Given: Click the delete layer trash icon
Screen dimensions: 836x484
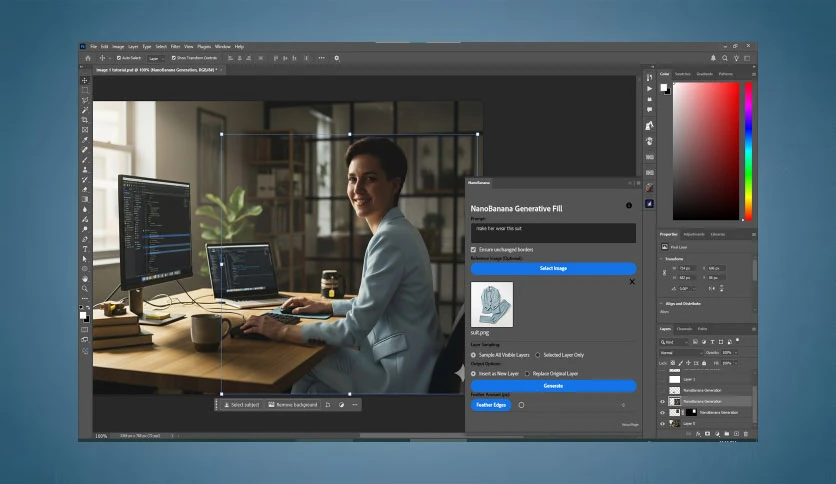Looking at the screenshot, I should 746,434.
